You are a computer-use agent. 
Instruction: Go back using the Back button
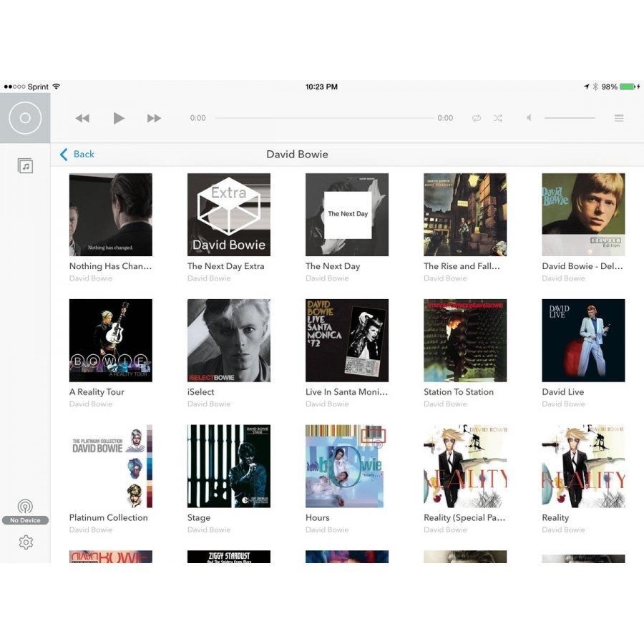[x=77, y=155]
